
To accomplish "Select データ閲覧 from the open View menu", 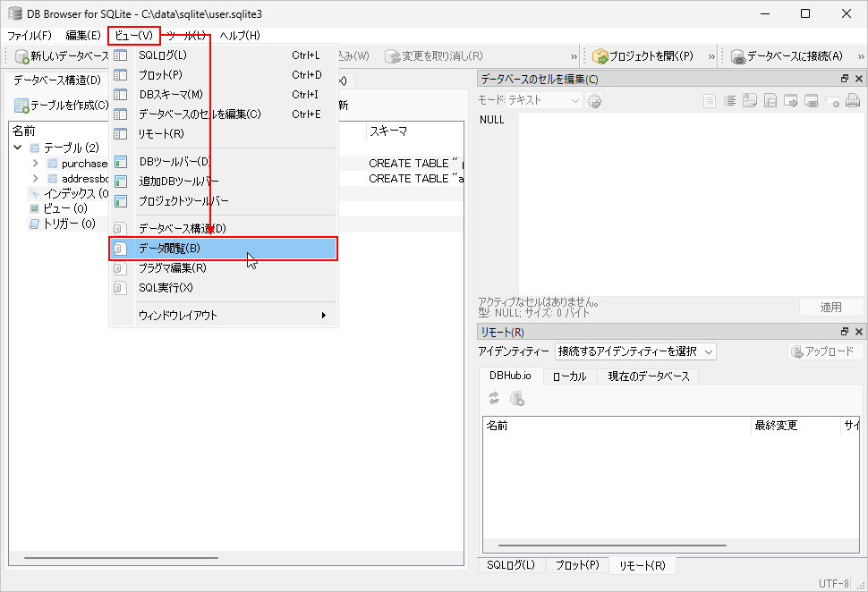I will (179, 248).
